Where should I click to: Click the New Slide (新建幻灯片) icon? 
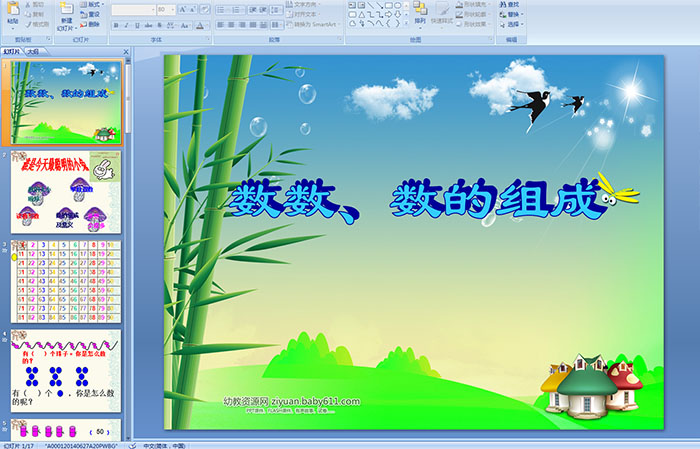67,9
